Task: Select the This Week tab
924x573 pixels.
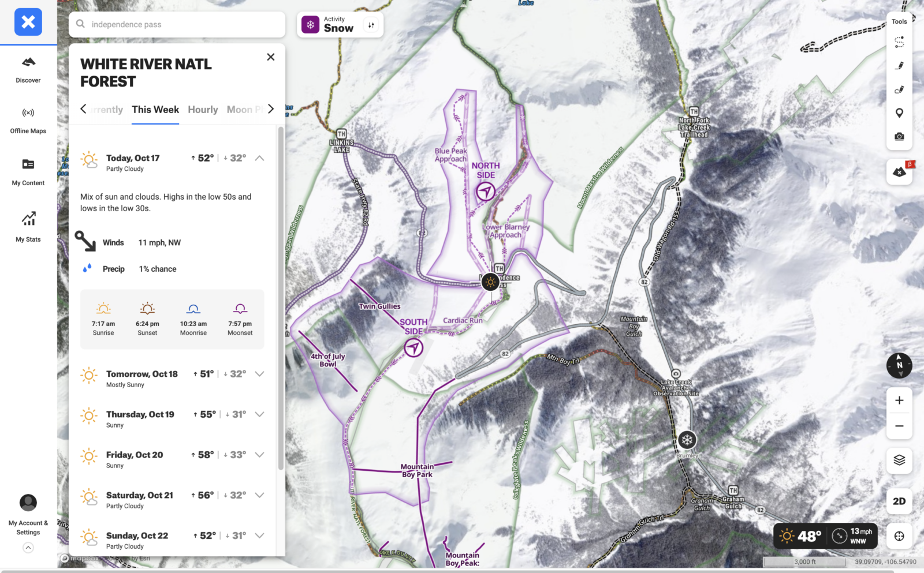Action: (x=155, y=110)
